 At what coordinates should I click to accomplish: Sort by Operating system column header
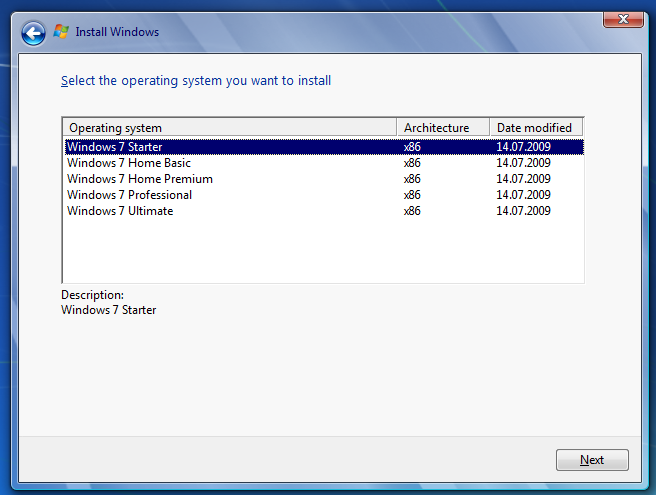tap(230, 128)
